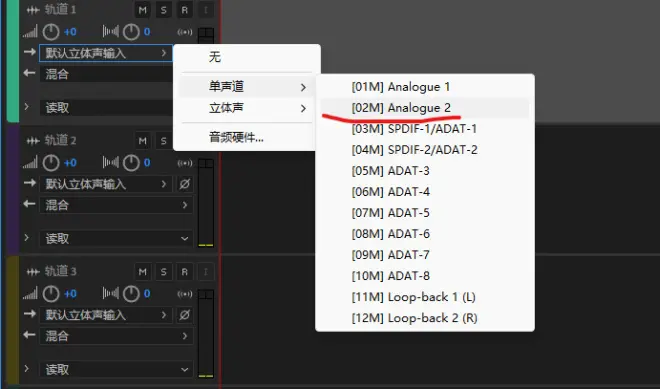Click Track 3 volume icon

(x=30, y=293)
